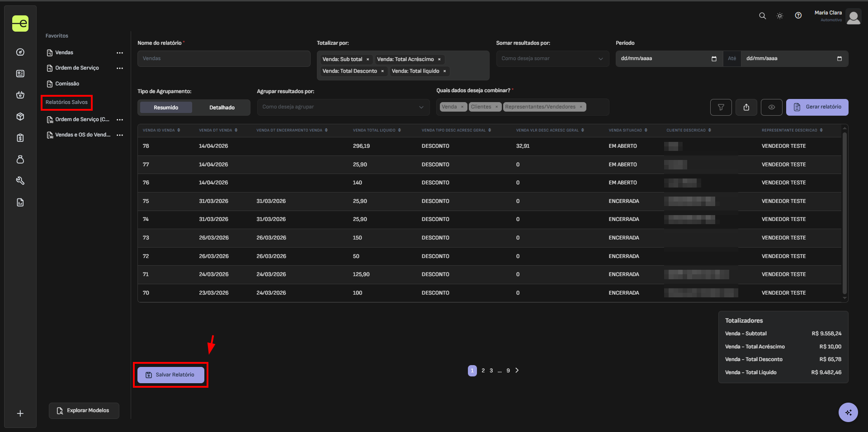Screen dimensions: 868x432
Task: Click the export share icon button
Action: (746, 108)
